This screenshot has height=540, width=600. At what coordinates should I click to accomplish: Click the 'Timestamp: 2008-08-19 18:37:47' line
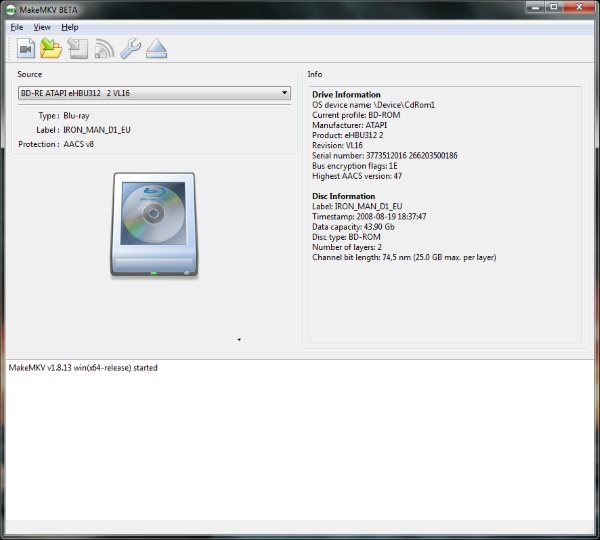pyautogui.click(x=369, y=217)
